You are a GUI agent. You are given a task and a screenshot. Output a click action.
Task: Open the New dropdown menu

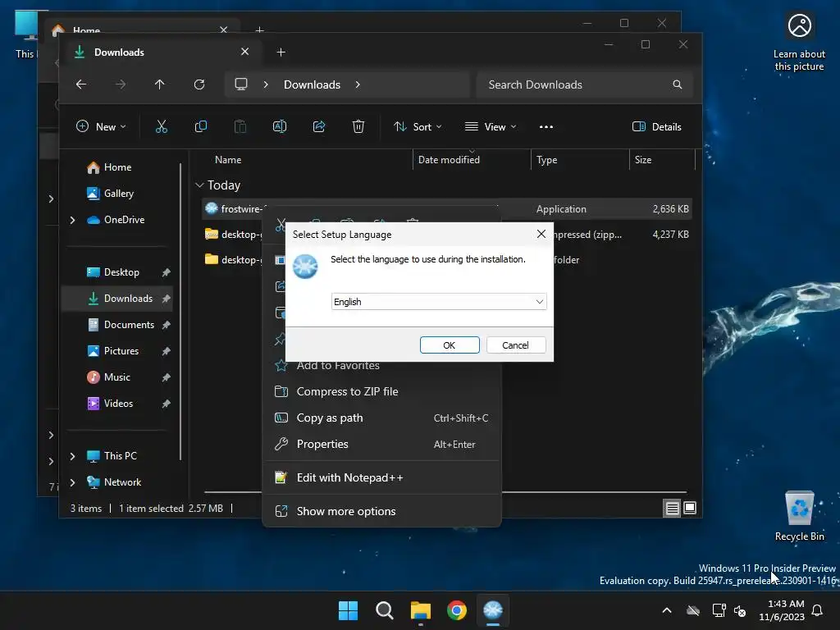coord(101,127)
